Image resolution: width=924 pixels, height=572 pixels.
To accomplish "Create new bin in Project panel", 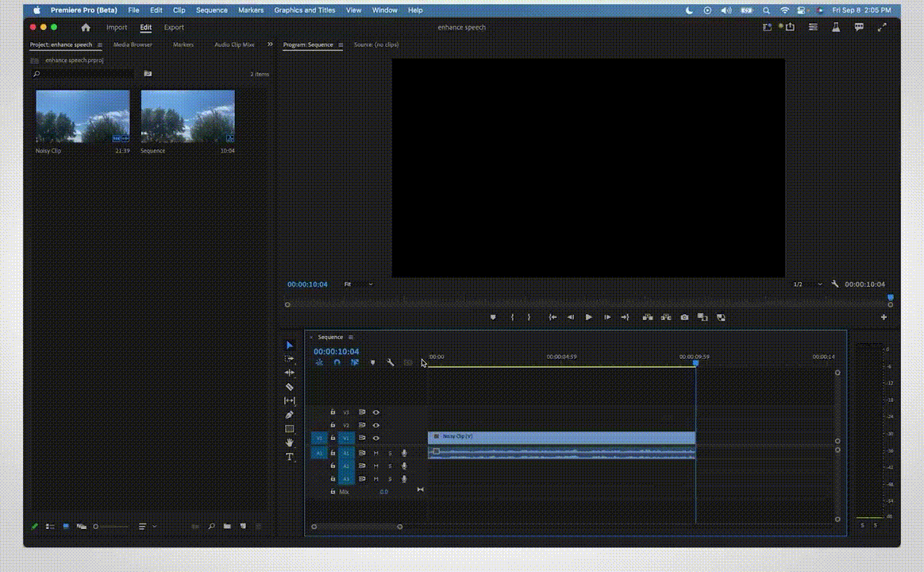I will pos(227,526).
